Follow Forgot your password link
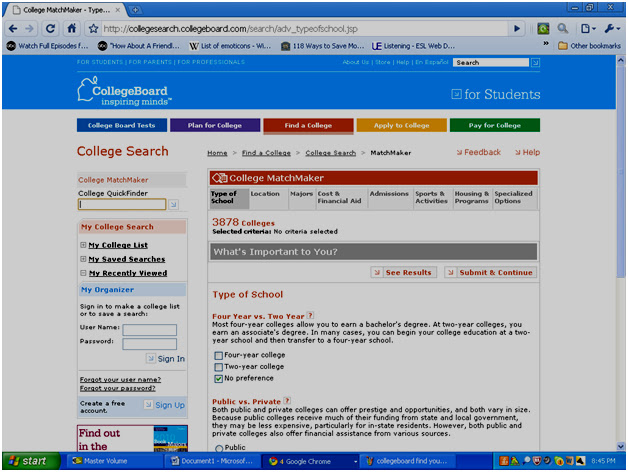The height and width of the screenshot is (472, 628). coord(117,388)
